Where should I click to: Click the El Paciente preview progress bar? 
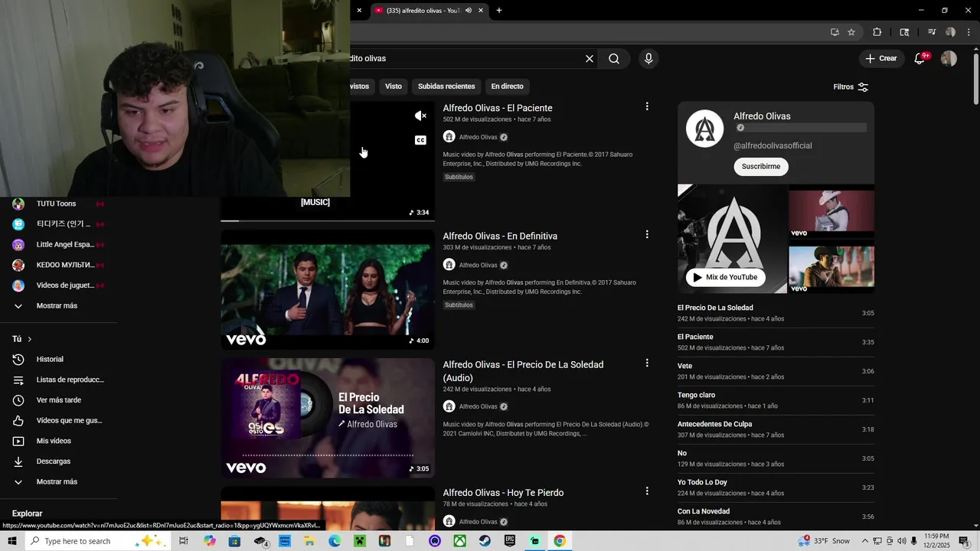pyautogui.click(x=328, y=220)
